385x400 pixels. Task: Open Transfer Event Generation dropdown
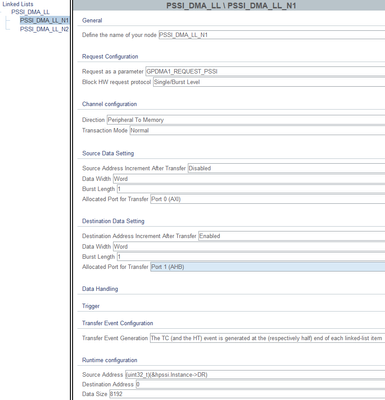pyautogui.click(x=267, y=338)
